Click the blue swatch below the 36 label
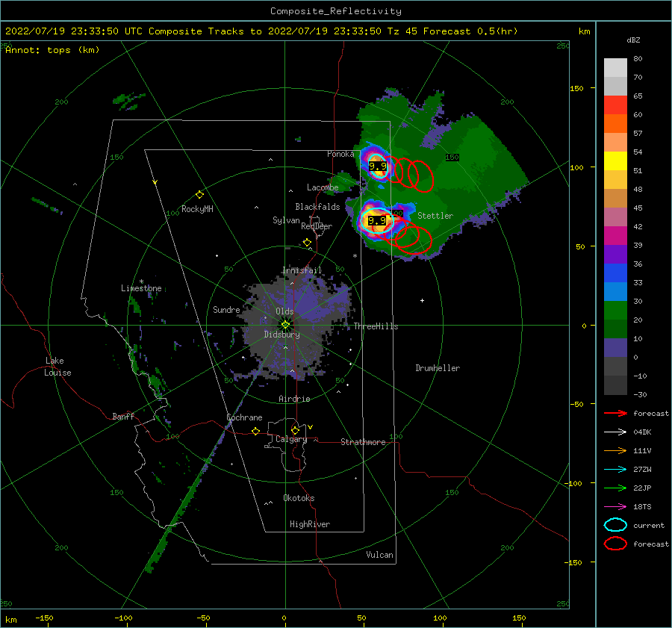The height and width of the screenshot is (628, 672). tap(615, 273)
